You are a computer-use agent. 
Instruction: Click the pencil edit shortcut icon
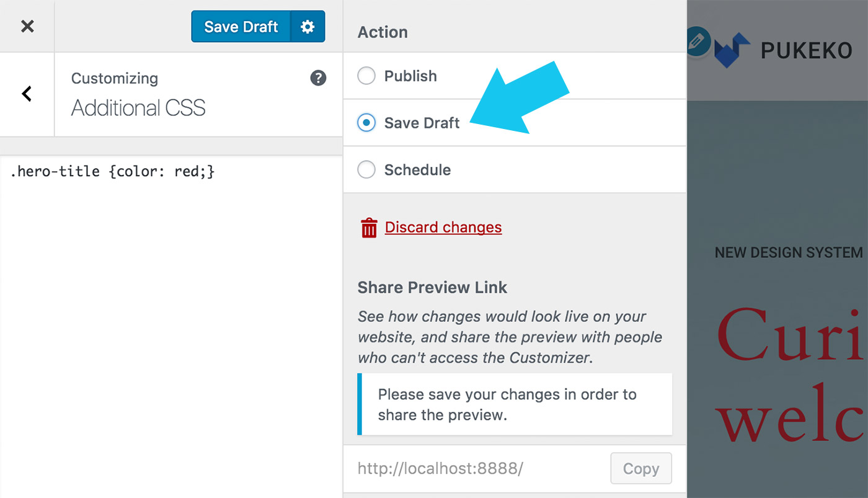(698, 42)
